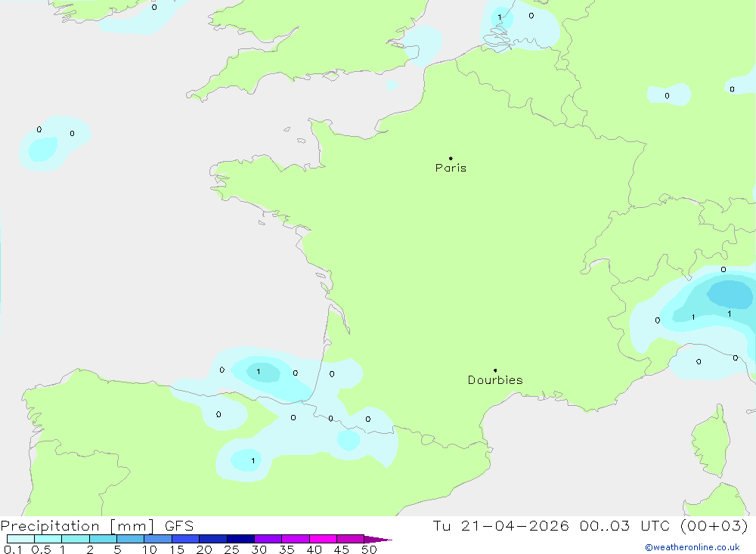The width and height of the screenshot is (756, 554).
Task: Open the weatheronline.co.uk copyright link
Action: [692, 547]
